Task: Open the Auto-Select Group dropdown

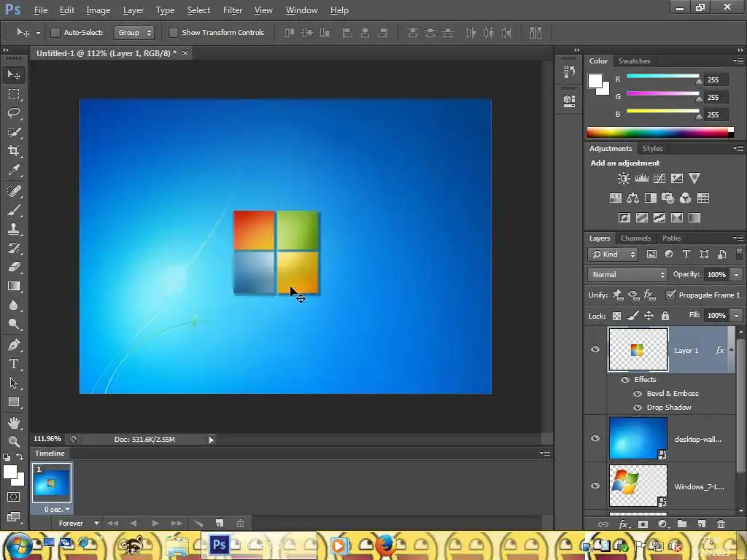Action: point(134,33)
